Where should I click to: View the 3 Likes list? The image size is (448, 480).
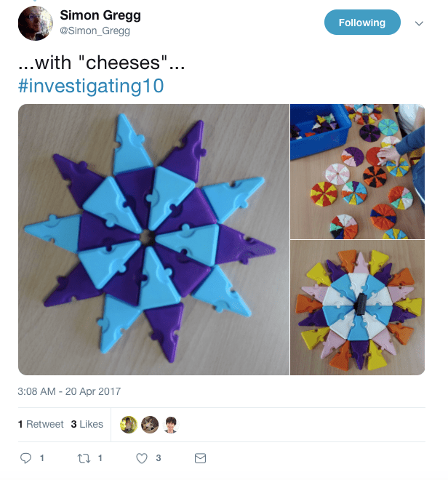(87, 424)
